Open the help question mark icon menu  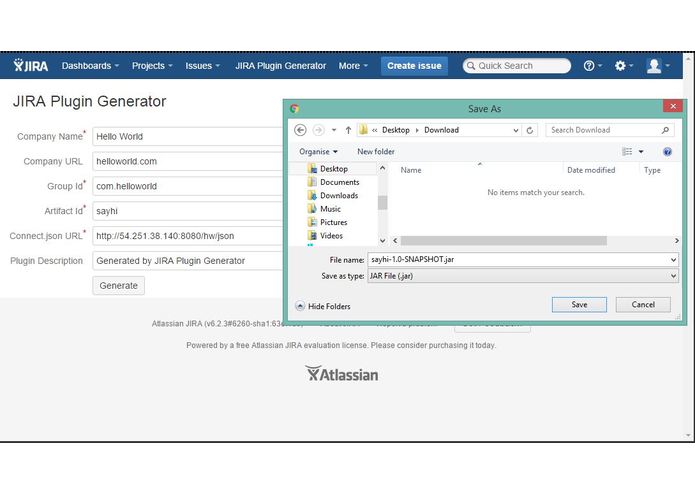click(x=592, y=66)
